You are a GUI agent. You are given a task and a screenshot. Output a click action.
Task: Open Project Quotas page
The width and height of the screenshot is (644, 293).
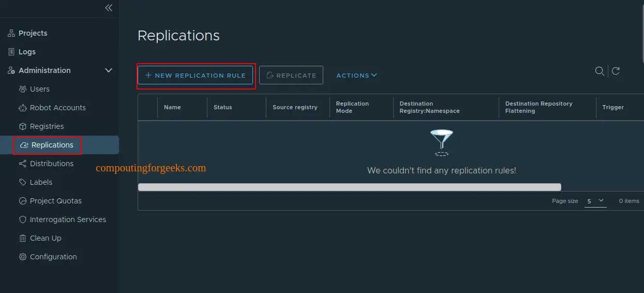pos(55,201)
